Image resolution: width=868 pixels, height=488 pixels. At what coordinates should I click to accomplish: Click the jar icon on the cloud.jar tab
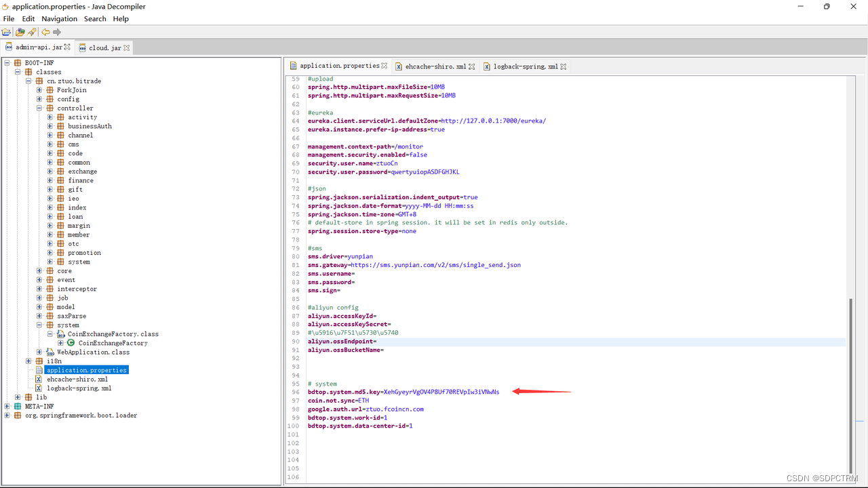(83, 47)
